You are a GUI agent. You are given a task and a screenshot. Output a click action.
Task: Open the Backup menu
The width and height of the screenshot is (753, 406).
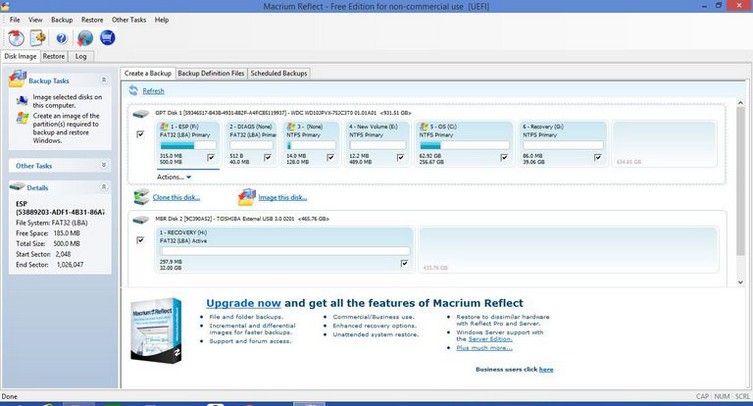click(x=62, y=20)
